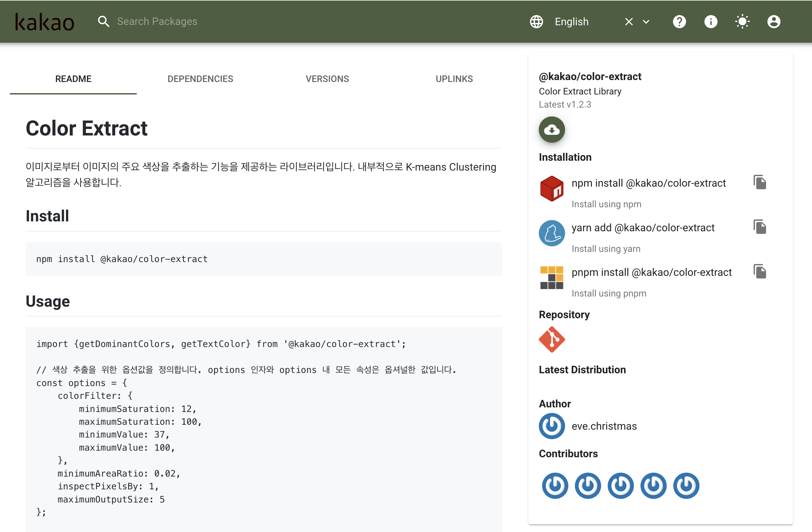The height and width of the screenshot is (532, 812).
Task: Click the README npm install code block
Action: (x=264, y=259)
